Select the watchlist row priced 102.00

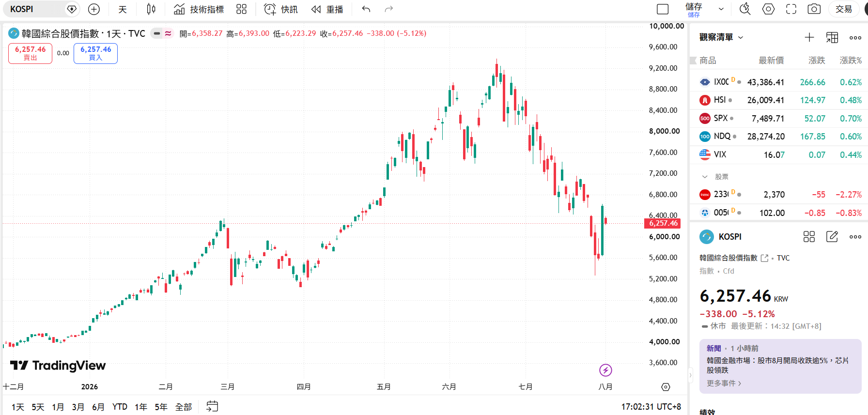[779, 213]
